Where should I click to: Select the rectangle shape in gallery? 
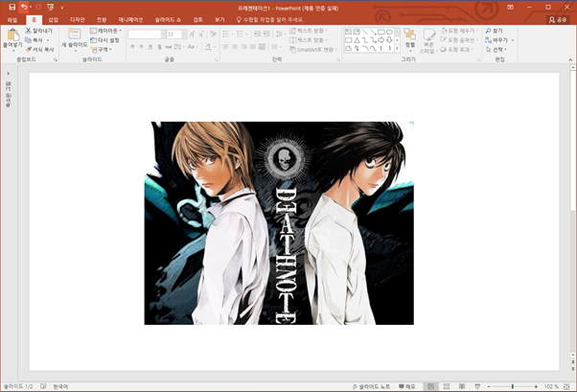click(x=381, y=32)
